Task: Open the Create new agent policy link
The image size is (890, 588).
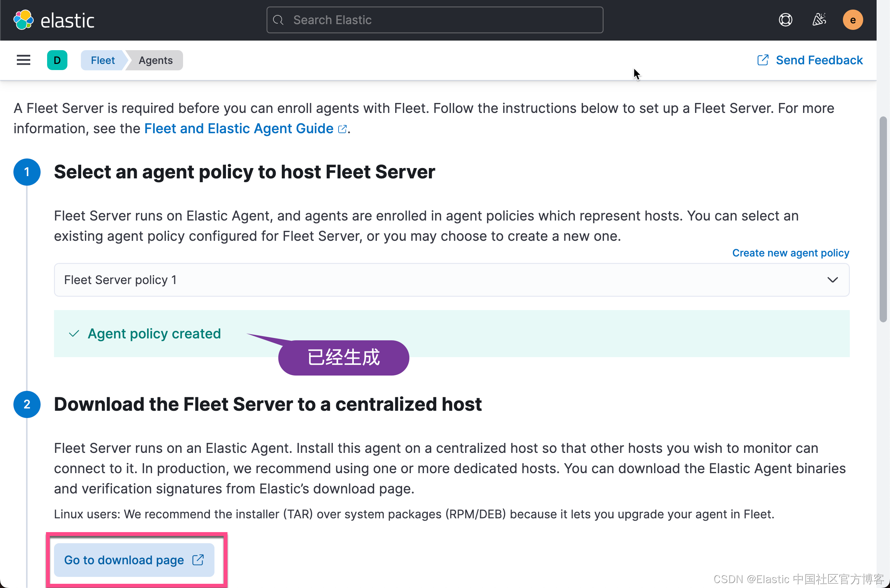Action: pos(790,253)
